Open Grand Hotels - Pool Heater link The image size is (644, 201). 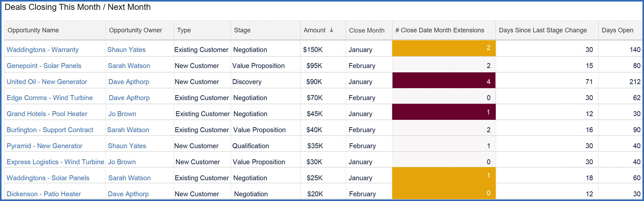(47, 114)
